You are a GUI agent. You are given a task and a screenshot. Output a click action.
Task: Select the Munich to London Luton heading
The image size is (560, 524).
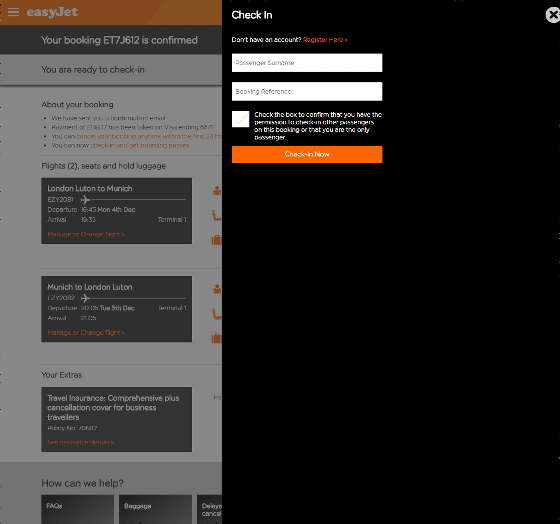point(90,287)
